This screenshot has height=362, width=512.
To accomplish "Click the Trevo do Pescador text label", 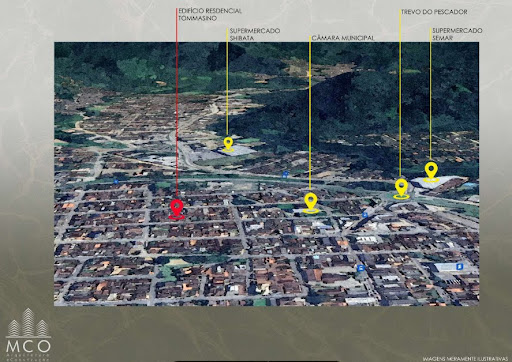I will [434, 12].
